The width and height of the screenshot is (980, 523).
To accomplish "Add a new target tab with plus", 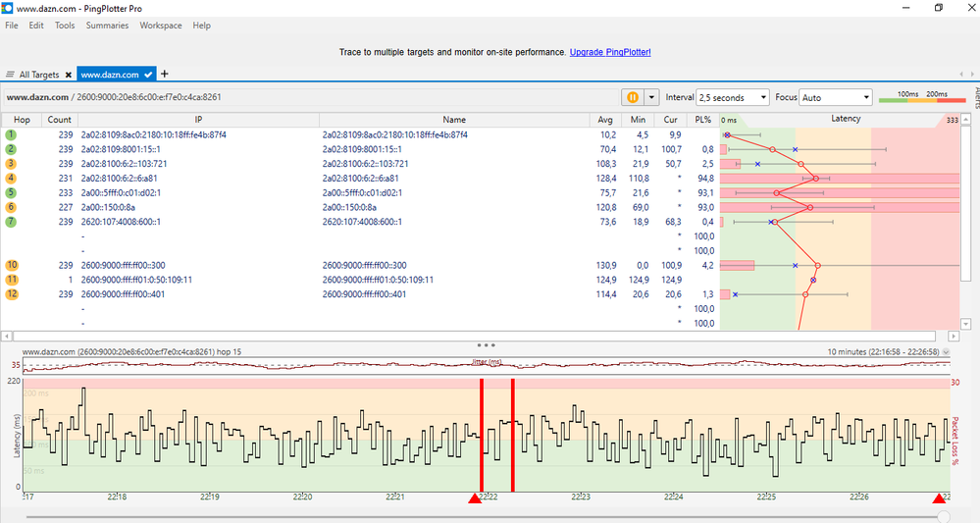I will [x=165, y=74].
